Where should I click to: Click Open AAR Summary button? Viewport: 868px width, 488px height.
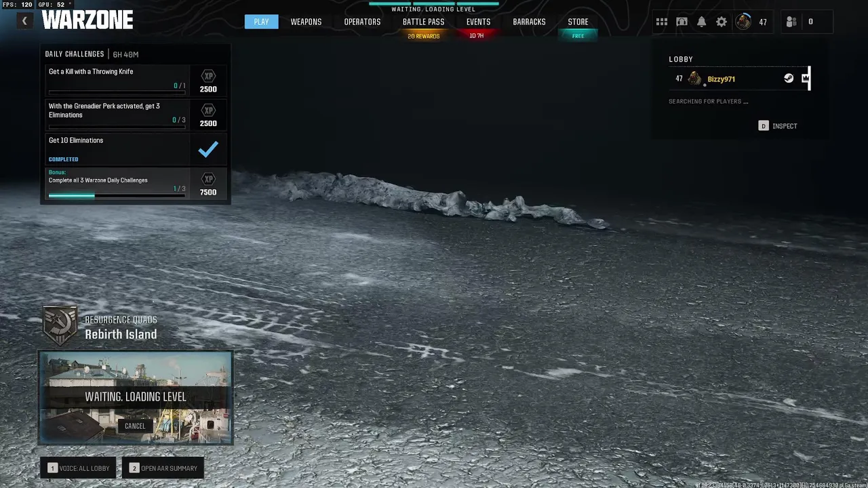[163, 468]
